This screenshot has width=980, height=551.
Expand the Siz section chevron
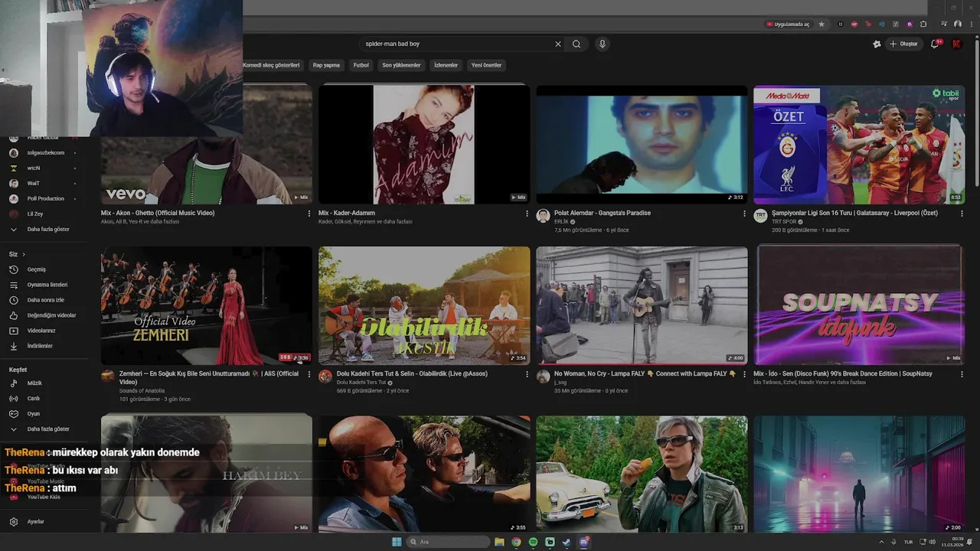24,254
